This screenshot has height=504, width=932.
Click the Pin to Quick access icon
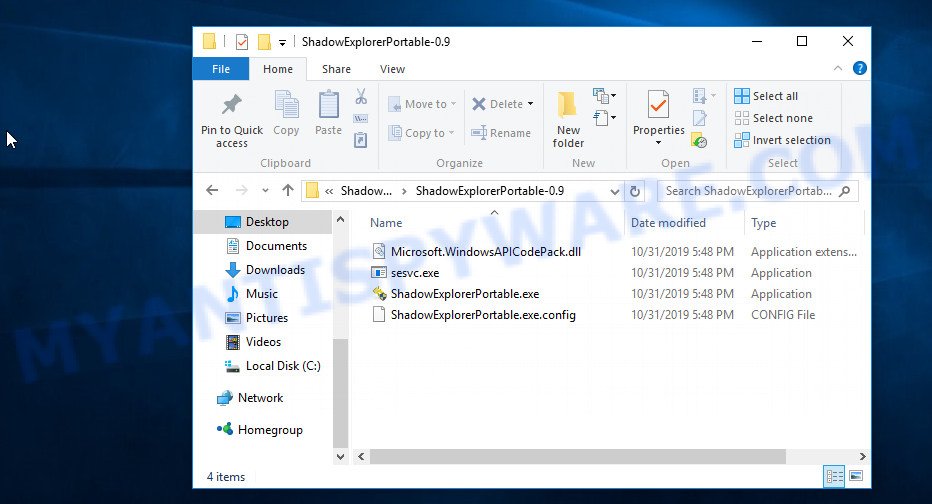pos(231,105)
